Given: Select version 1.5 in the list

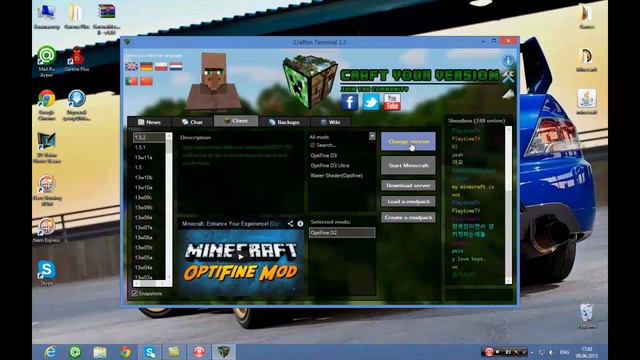Looking at the screenshot, I should (x=149, y=167).
